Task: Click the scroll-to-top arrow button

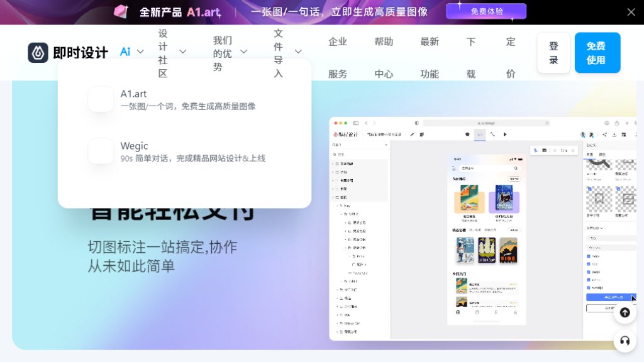Action: (625, 313)
